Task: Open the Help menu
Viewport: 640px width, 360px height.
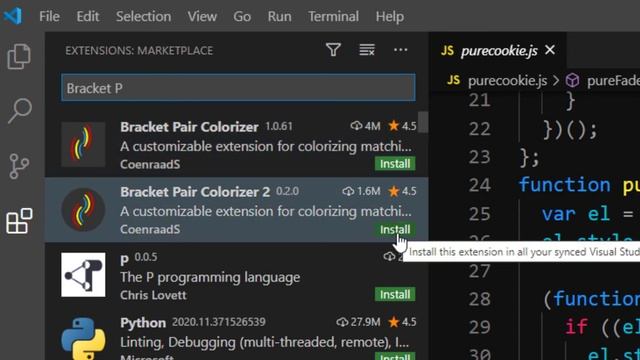Action: click(390, 16)
